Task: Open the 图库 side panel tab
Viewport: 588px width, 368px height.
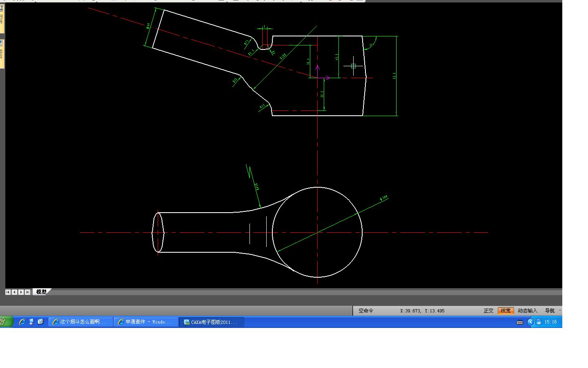Action: pos(2,19)
